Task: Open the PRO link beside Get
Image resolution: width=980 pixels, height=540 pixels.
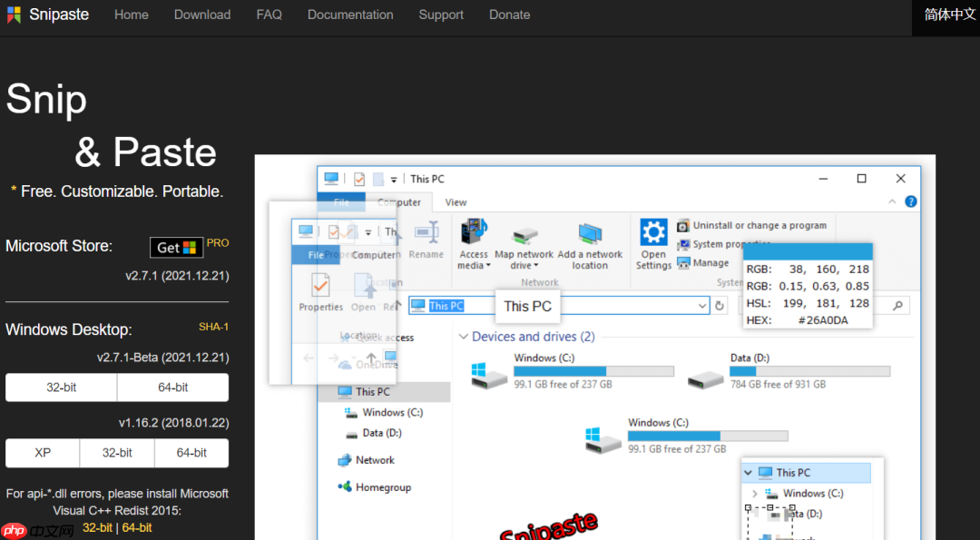Action: (x=218, y=242)
